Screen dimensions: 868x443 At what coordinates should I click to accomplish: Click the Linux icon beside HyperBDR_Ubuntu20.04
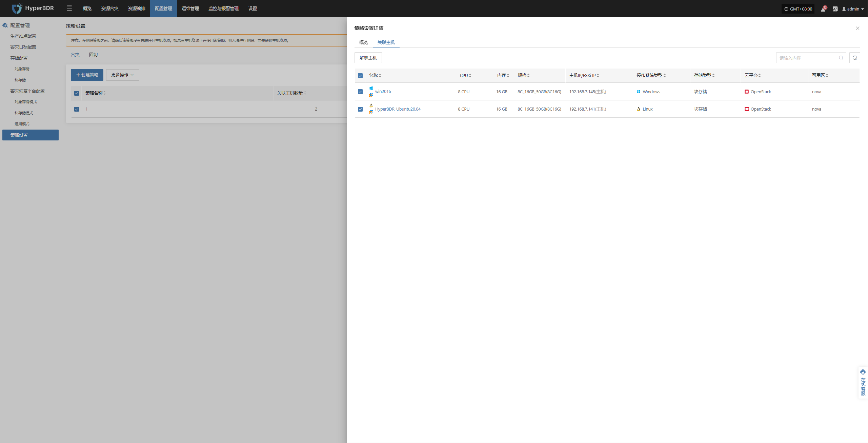coord(371,105)
